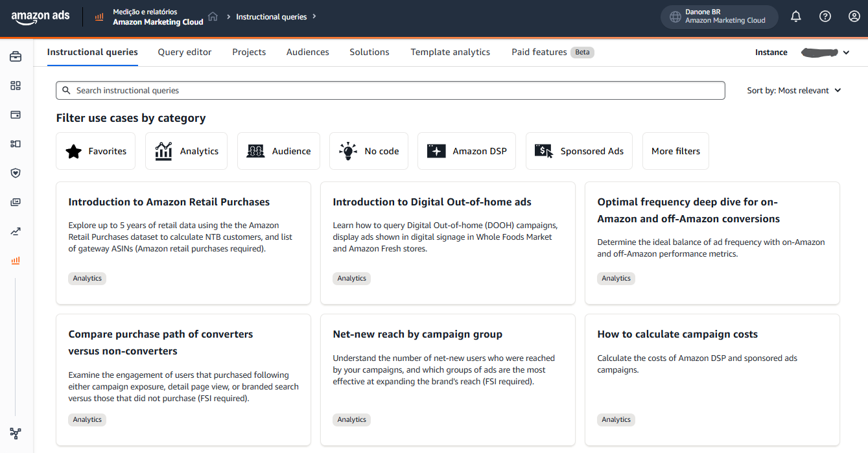Expand the chevron after Instructional queries breadcrumb
The image size is (868, 453).
point(314,16)
